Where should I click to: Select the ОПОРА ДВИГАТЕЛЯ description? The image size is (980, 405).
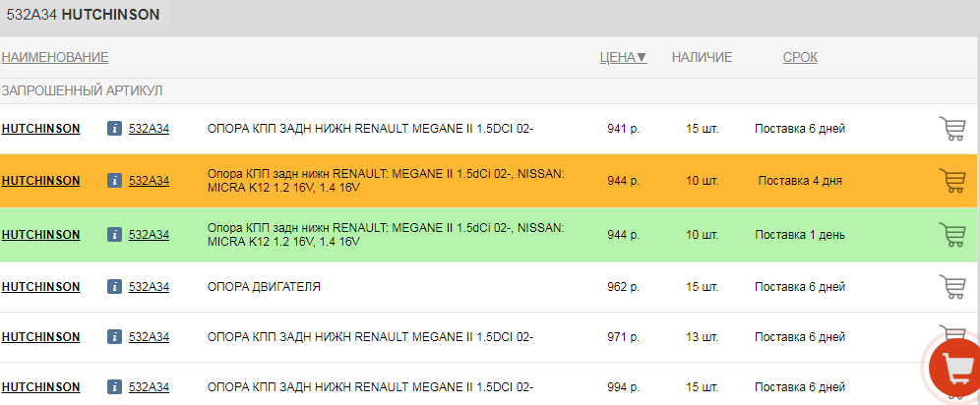click(x=264, y=286)
